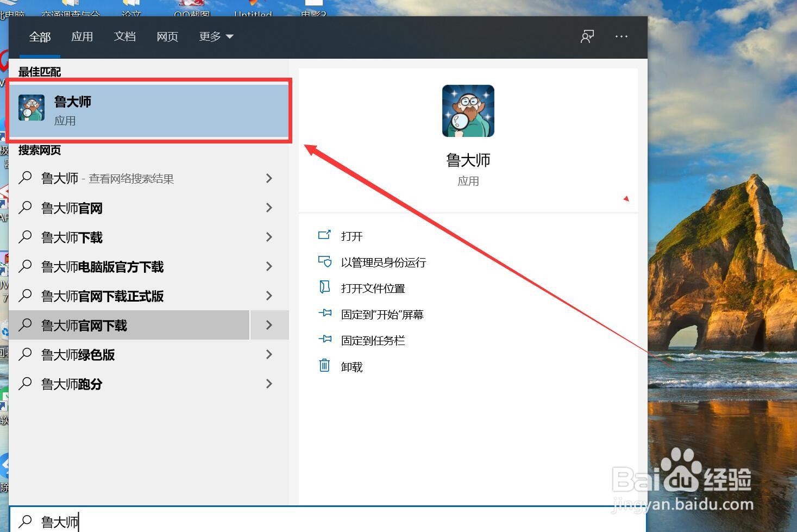
Task: Click search icon beside 鲁大师下载
Action: (x=25, y=236)
